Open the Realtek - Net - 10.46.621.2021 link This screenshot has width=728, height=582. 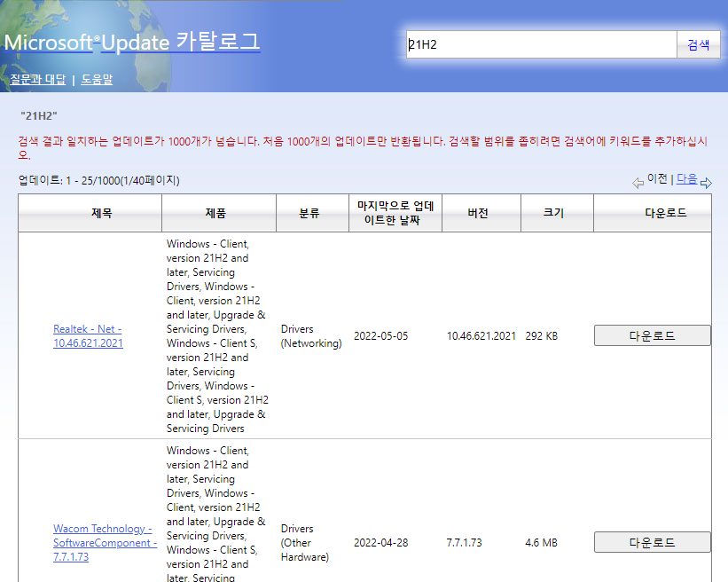click(x=87, y=335)
